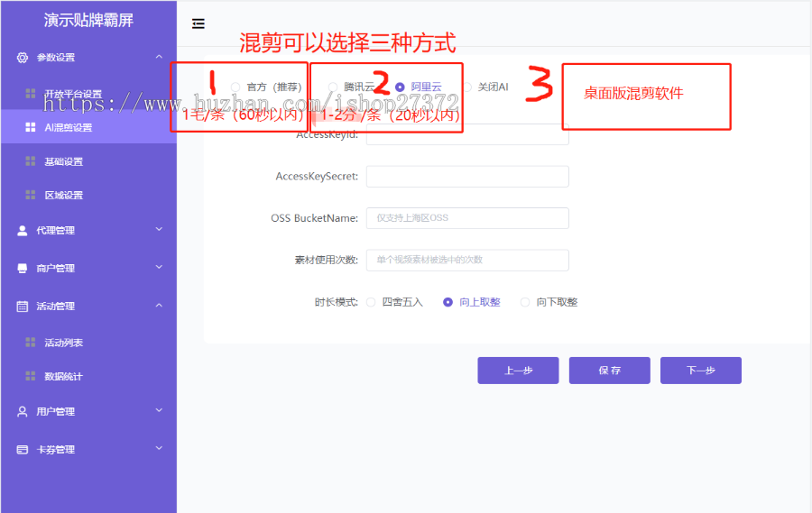Click the card icon beside 卡券管理

(23, 449)
